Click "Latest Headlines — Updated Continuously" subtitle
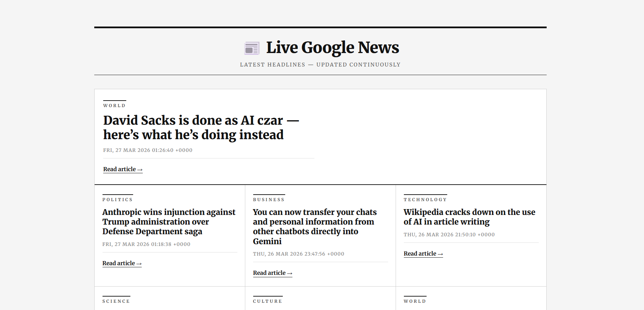This screenshot has height=310, width=644. pos(320,65)
